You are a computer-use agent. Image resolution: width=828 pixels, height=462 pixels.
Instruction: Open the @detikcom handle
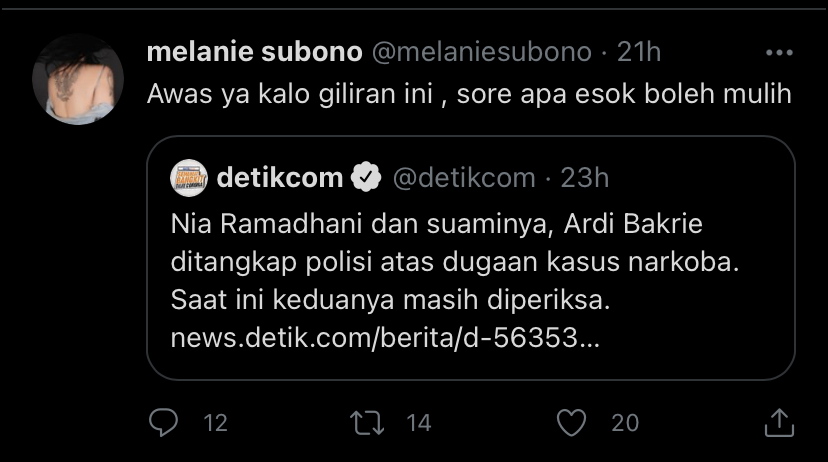tap(463, 178)
